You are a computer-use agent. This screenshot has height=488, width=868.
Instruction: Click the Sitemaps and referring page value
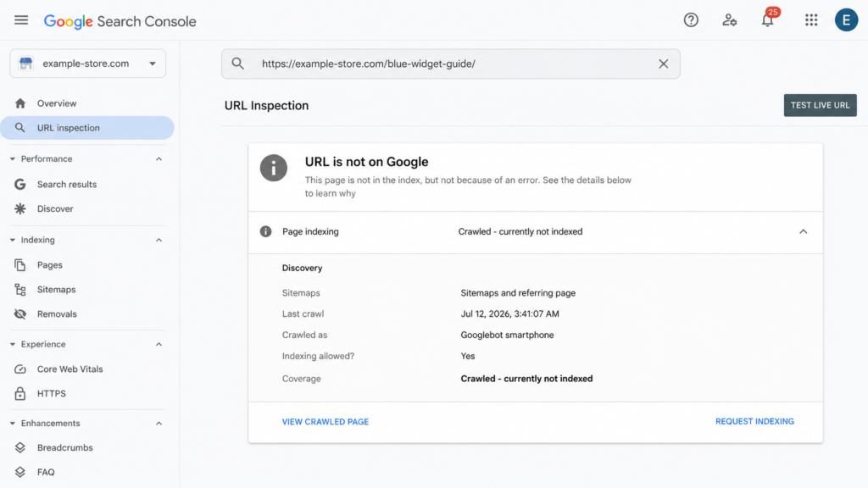pos(518,292)
